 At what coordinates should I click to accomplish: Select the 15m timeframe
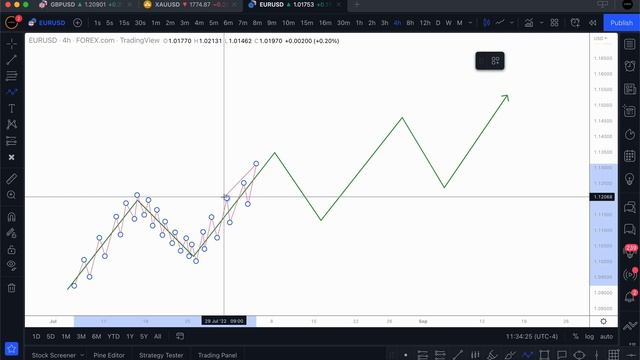tap(307, 23)
